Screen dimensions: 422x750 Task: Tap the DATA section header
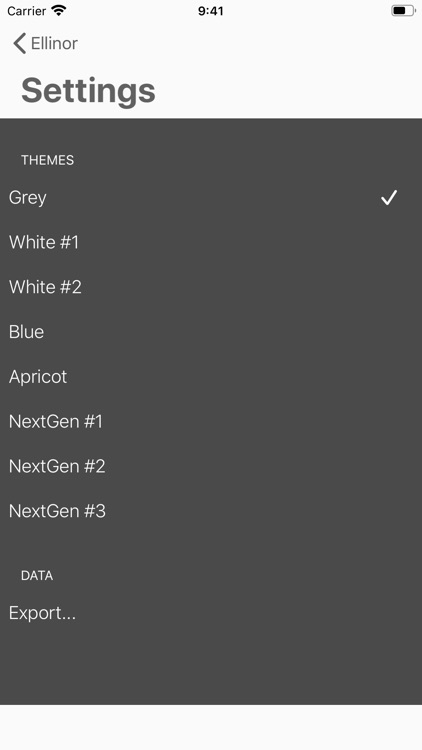click(x=37, y=576)
